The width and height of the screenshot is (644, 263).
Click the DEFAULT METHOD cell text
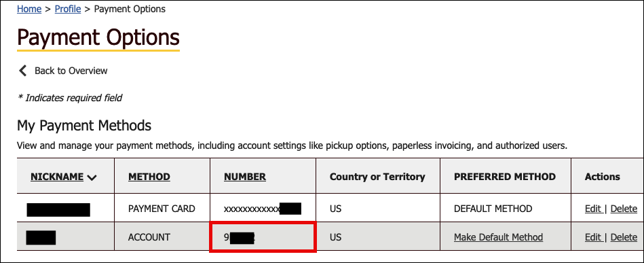click(493, 209)
